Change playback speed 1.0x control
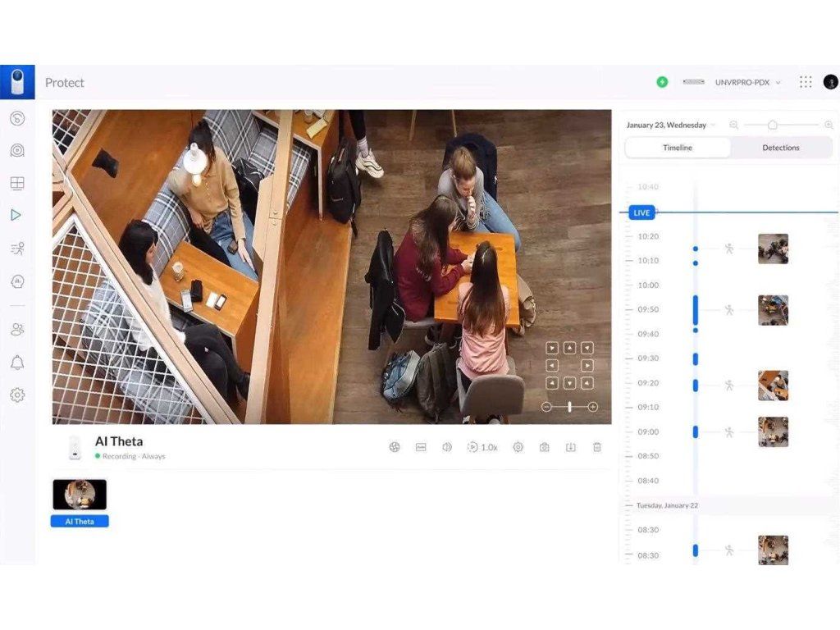The width and height of the screenshot is (840, 630). (x=482, y=447)
